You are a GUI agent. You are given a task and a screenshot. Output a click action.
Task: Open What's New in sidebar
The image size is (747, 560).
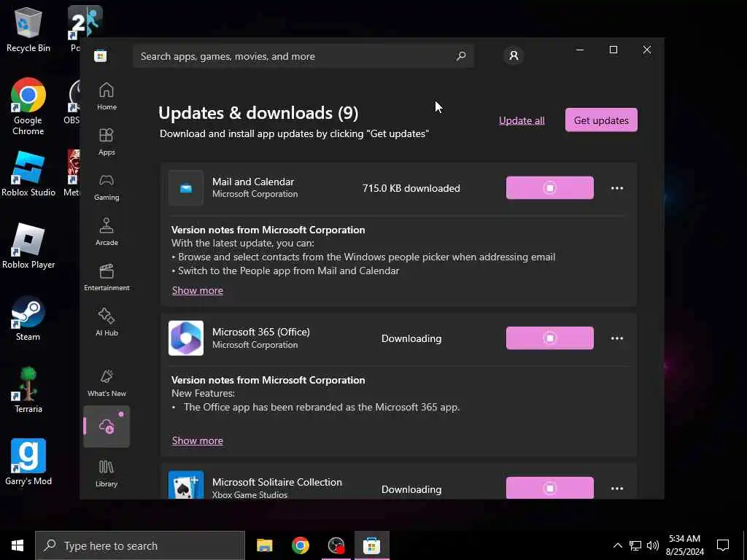pyautogui.click(x=107, y=382)
